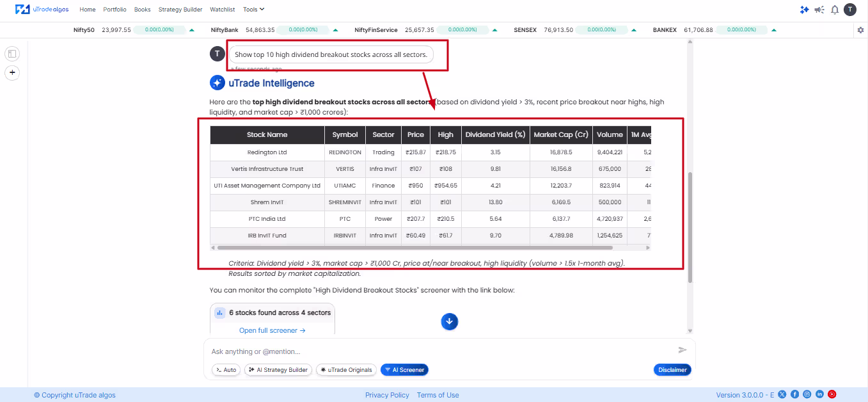Open the Terms of Use link

(x=438, y=395)
